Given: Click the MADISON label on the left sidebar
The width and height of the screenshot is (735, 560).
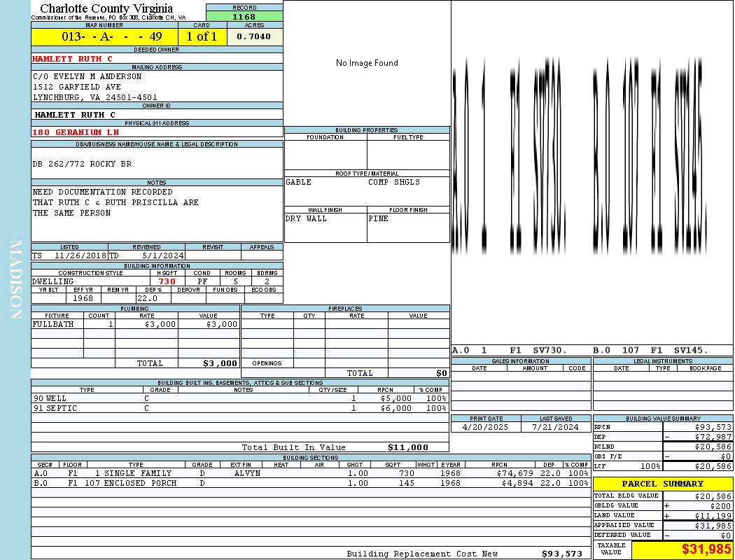Looking at the screenshot, I should tap(15, 280).
